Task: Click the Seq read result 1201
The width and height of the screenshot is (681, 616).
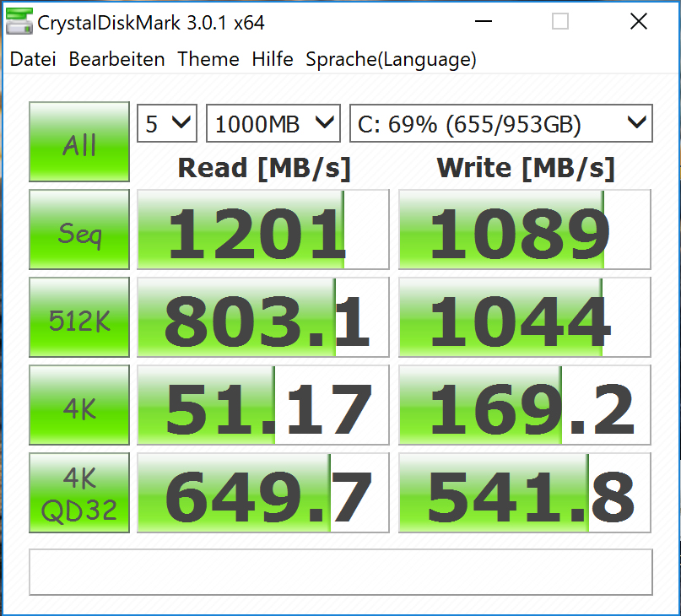Action: tap(263, 230)
